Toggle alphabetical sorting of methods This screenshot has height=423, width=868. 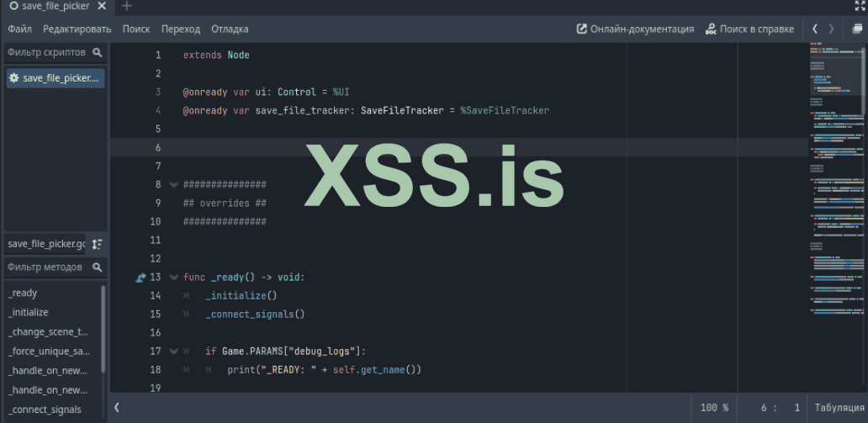[97, 244]
